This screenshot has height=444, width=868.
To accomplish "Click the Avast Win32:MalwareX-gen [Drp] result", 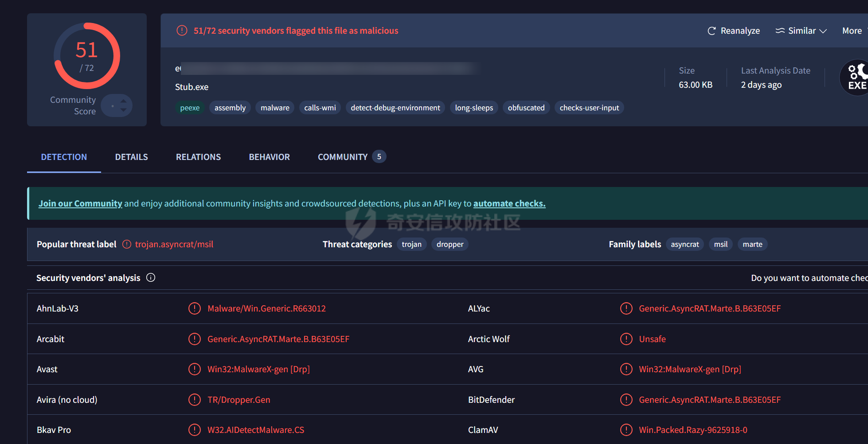I will [x=258, y=369].
